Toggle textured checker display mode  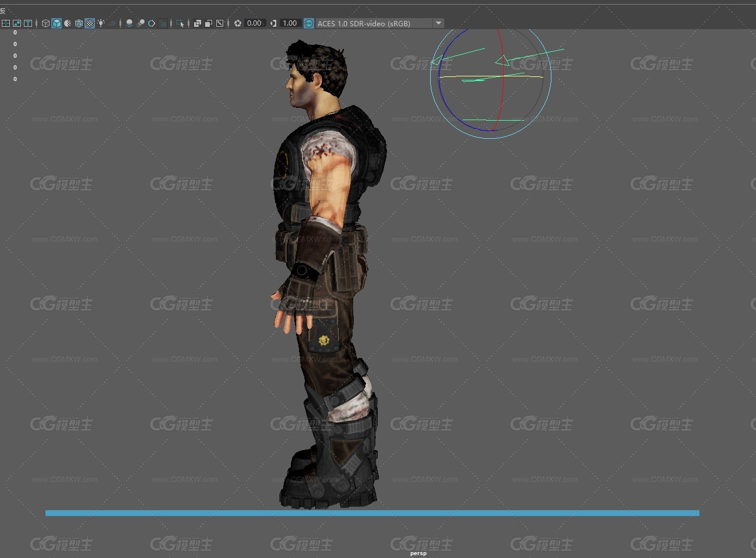coord(90,23)
